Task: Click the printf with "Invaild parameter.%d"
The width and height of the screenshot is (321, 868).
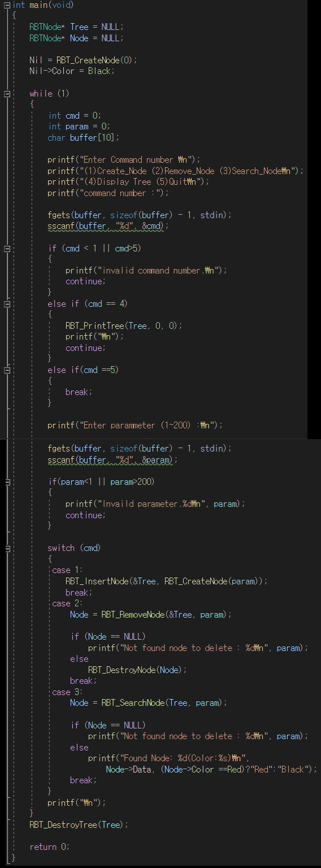Action: point(155,504)
